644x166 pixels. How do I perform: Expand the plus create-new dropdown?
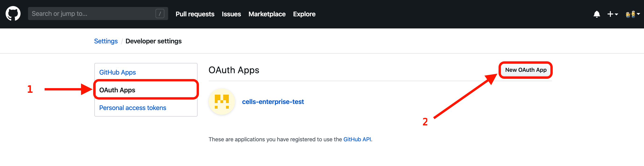click(612, 14)
